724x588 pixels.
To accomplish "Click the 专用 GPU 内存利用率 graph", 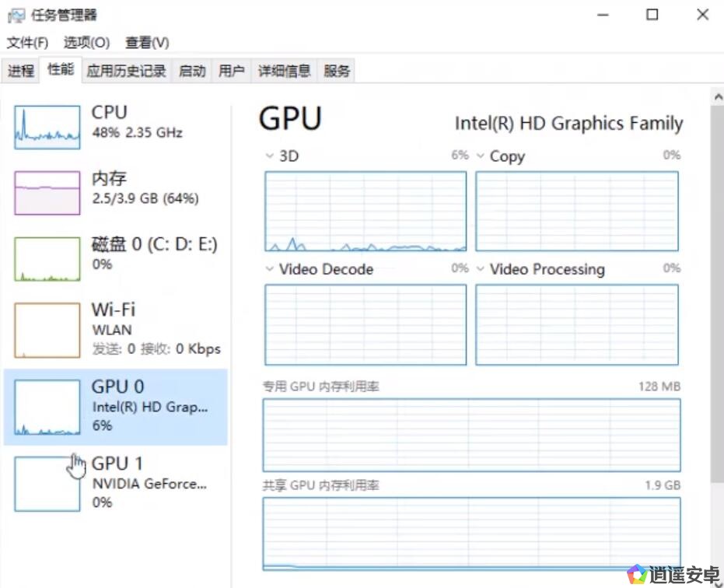I will (x=471, y=435).
